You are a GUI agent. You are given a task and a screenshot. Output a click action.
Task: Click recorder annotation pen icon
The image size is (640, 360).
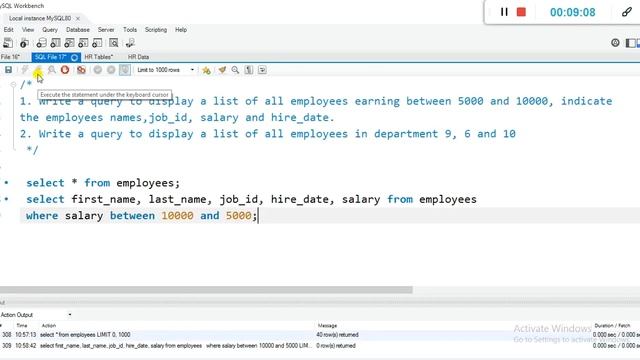[627, 12]
